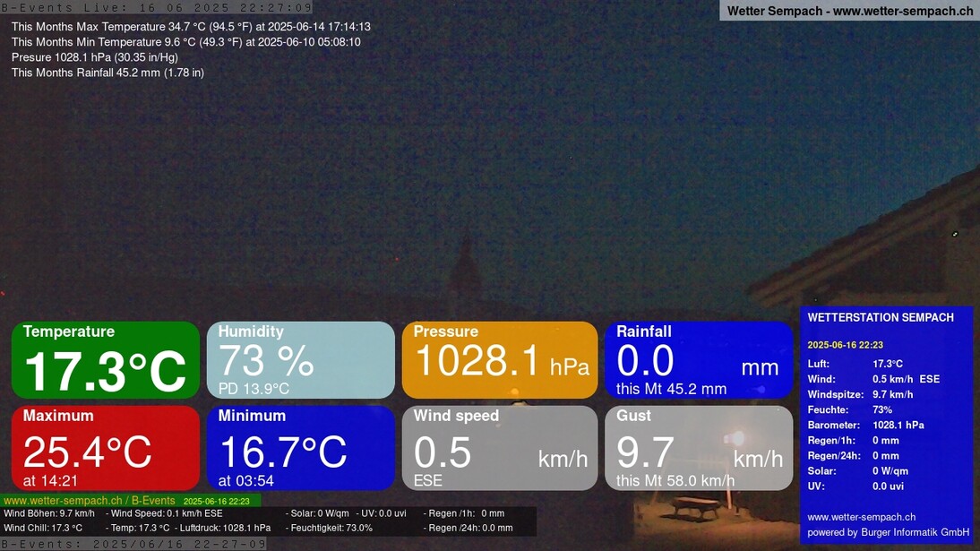This screenshot has width=980, height=551.
Task: Click 'Feuchtigkeit: 73.0%' in the bottom strip
Action: click(x=330, y=528)
